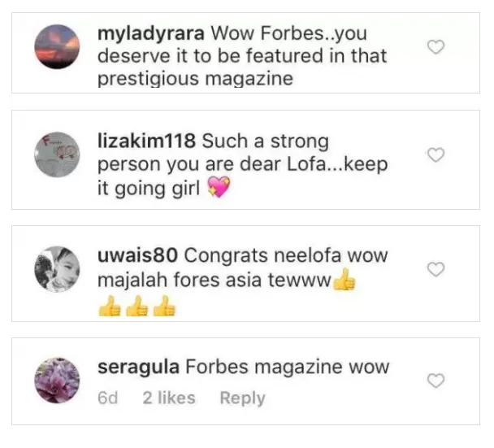The width and height of the screenshot is (494, 448).
Task: Tap the heart beside lizakim118's comment
Action: pyautogui.click(x=435, y=154)
